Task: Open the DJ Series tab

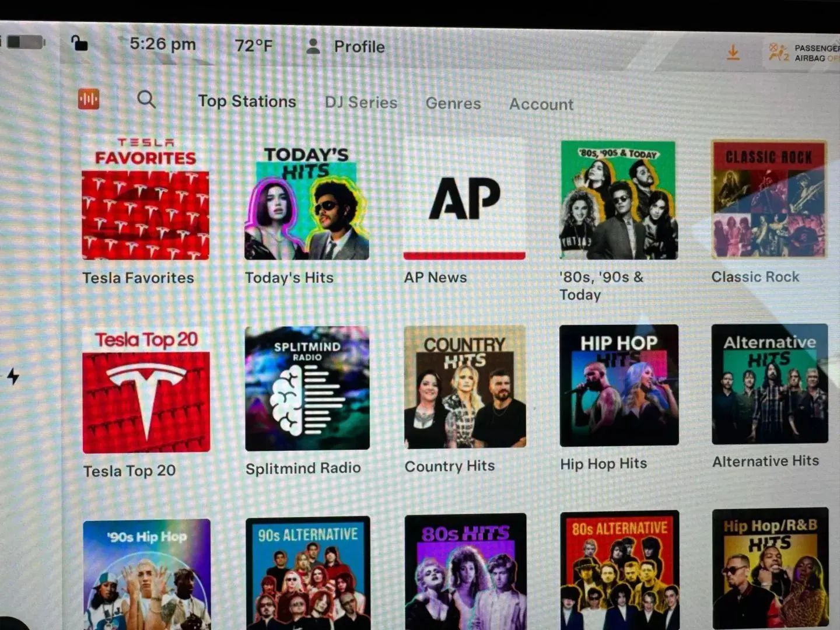Action: (361, 103)
